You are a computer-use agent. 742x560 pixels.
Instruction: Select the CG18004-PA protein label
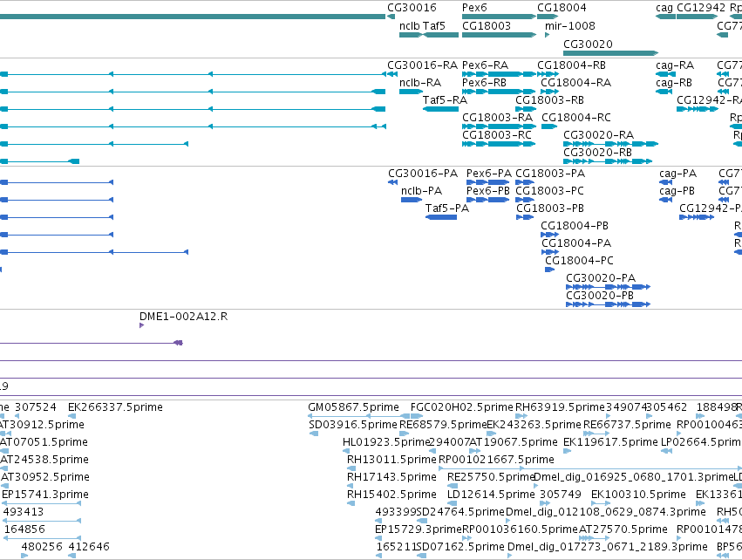click(x=576, y=243)
